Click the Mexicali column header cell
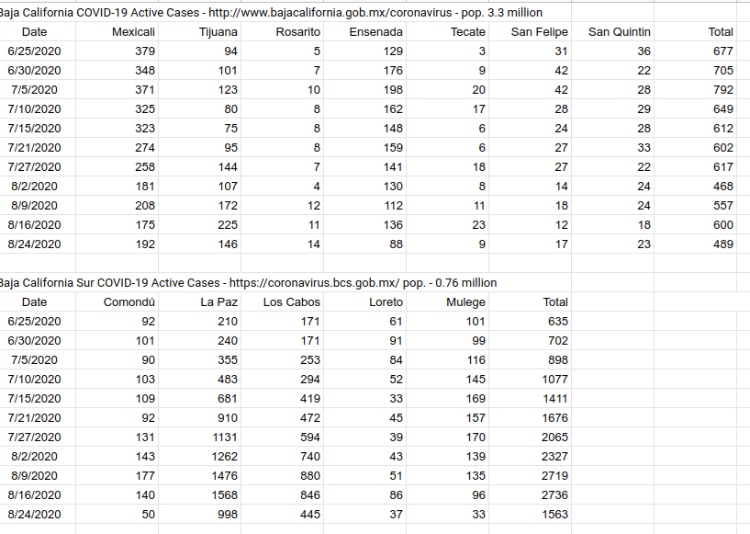This screenshot has height=534, width=750. [x=117, y=32]
